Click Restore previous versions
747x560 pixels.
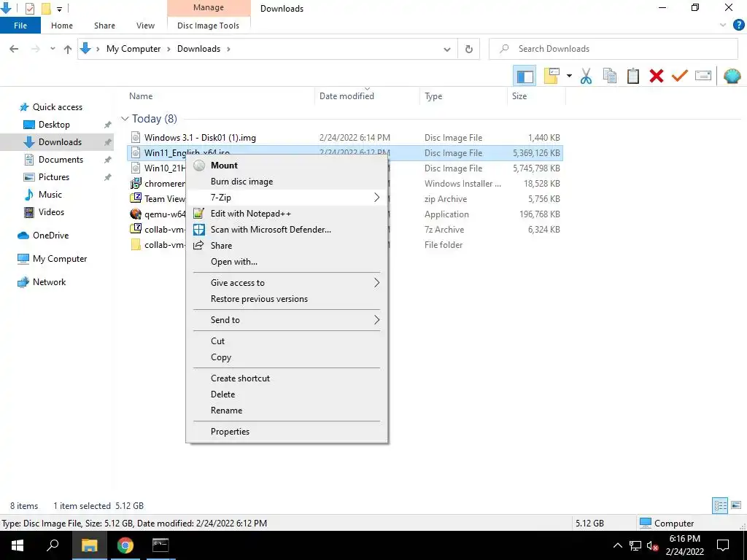(287, 299)
